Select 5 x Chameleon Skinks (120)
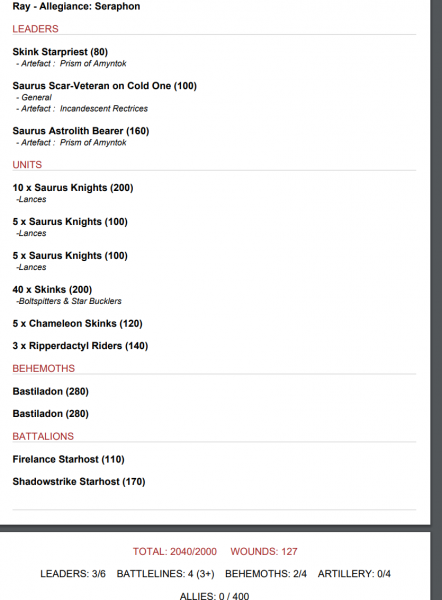The image size is (442, 600). coord(77,324)
